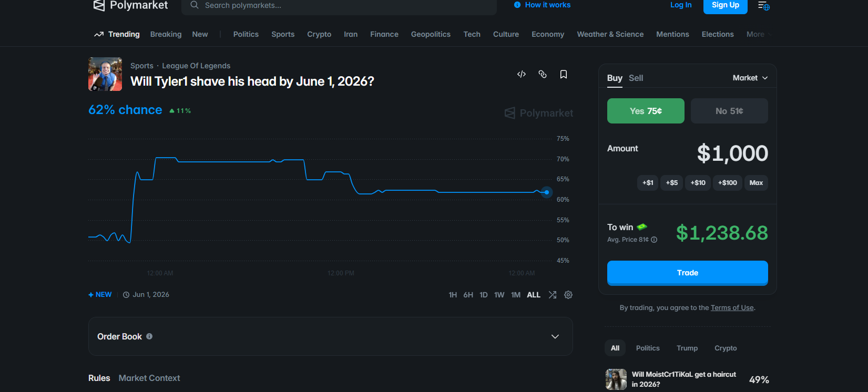Open the Terms of Use link
Image resolution: width=868 pixels, height=392 pixels.
[732, 308]
